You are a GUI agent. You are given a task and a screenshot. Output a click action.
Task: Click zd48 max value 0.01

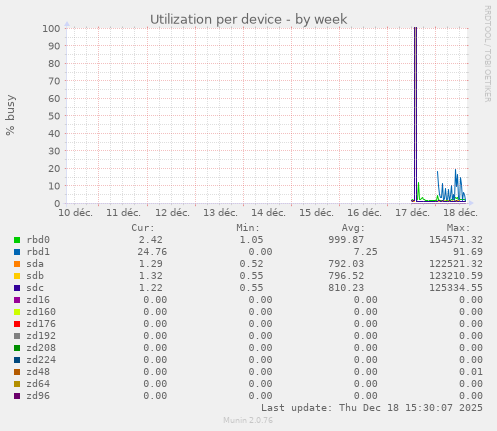[471, 372]
